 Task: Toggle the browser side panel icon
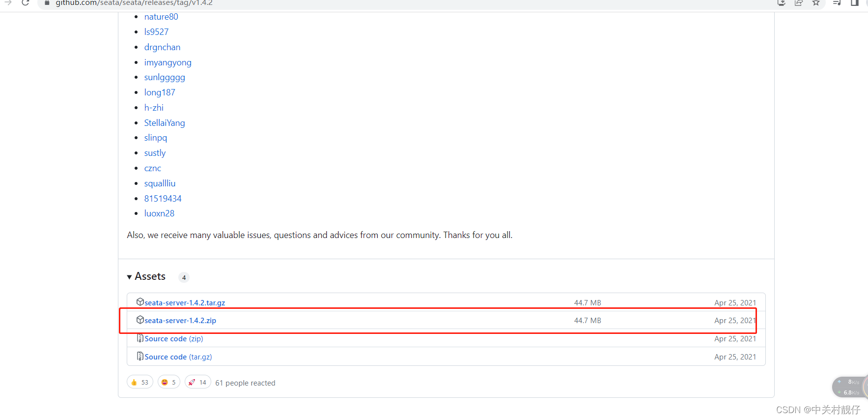(855, 3)
